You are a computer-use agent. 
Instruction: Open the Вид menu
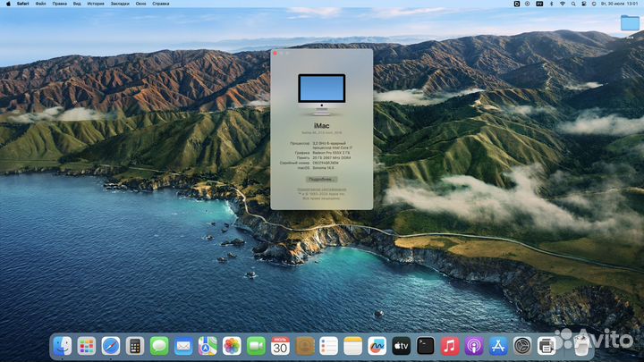coord(77,4)
